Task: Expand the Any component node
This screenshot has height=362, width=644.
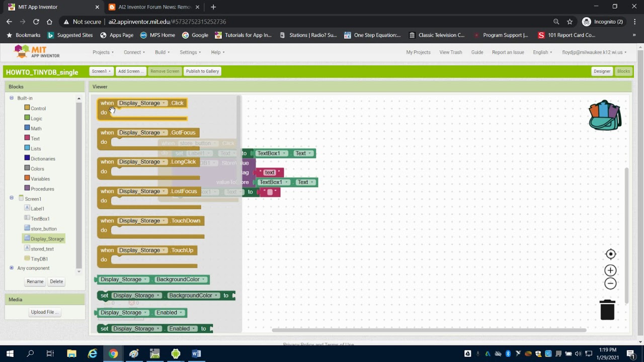Action: (12, 268)
